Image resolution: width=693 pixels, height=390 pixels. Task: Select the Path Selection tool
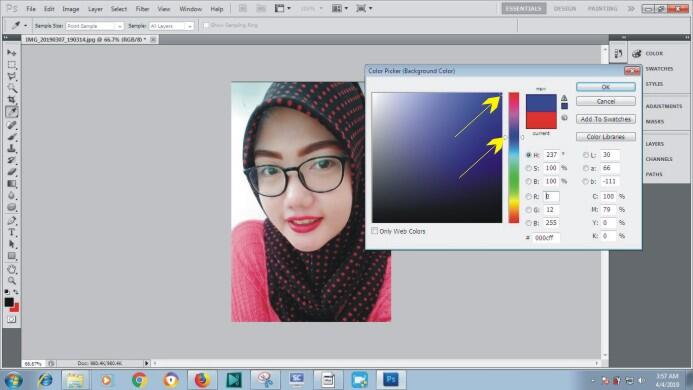click(11, 244)
